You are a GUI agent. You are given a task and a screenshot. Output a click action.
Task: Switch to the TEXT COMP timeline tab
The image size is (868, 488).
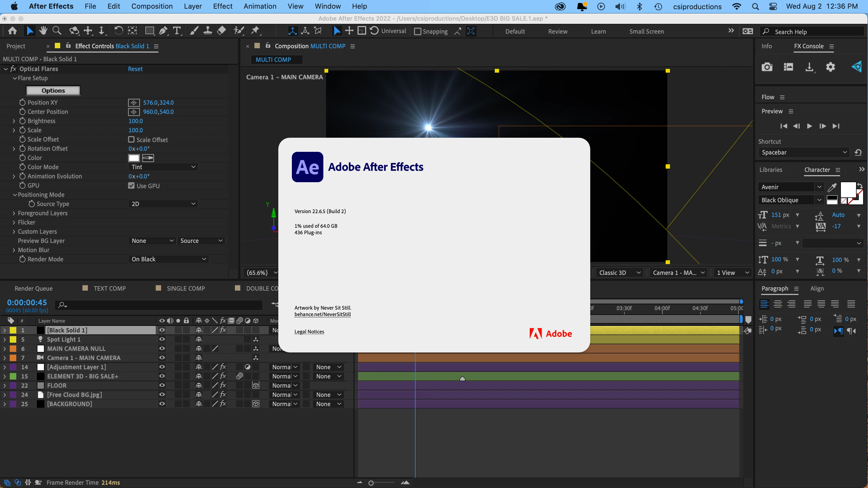click(x=110, y=289)
